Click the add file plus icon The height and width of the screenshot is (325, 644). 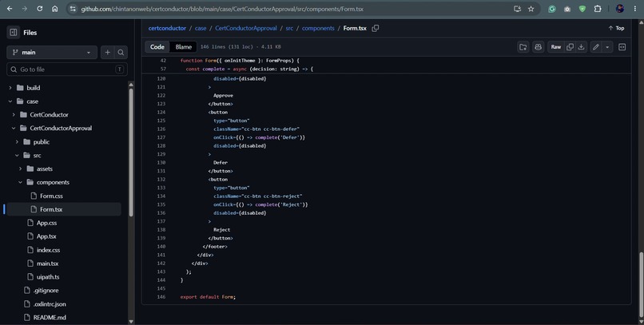tap(107, 53)
